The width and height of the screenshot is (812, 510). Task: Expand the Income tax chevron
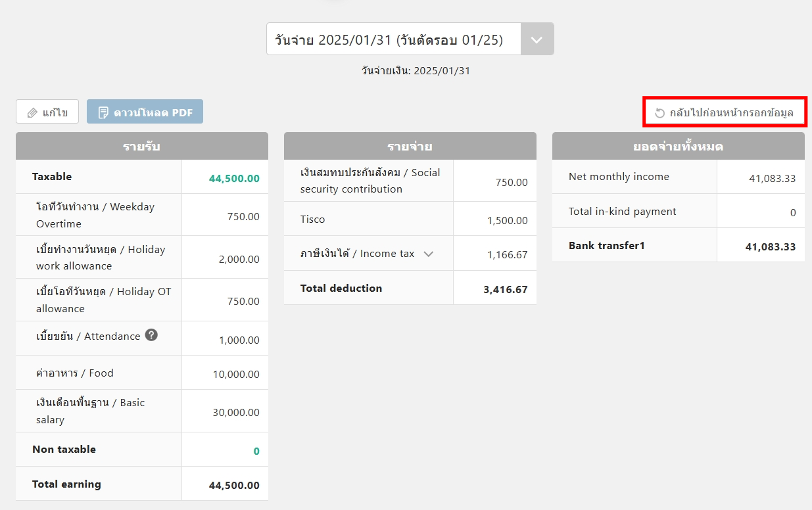click(x=428, y=254)
